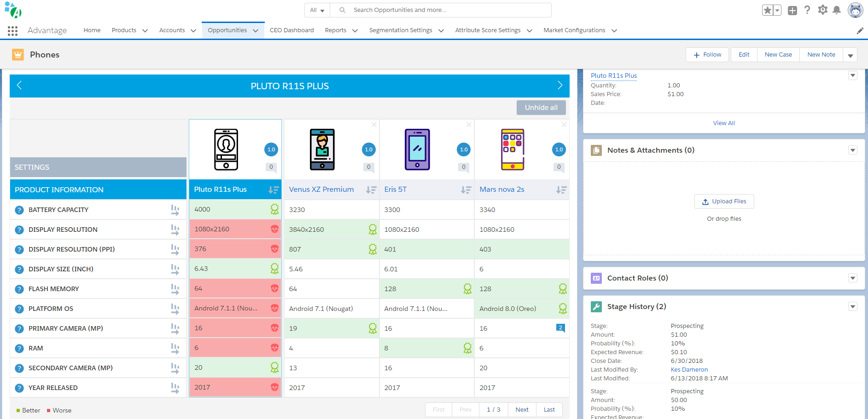Open Notes & Attachments section menu arrow

pos(853,150)
